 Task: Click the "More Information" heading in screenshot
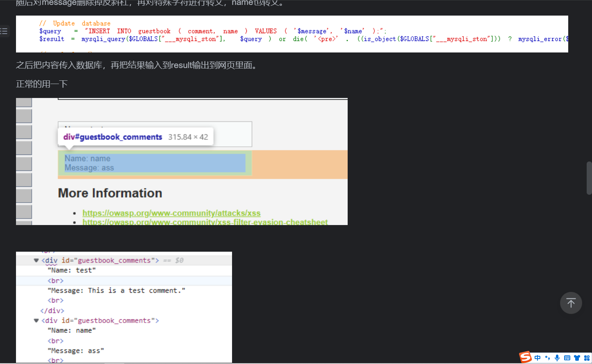110,193
